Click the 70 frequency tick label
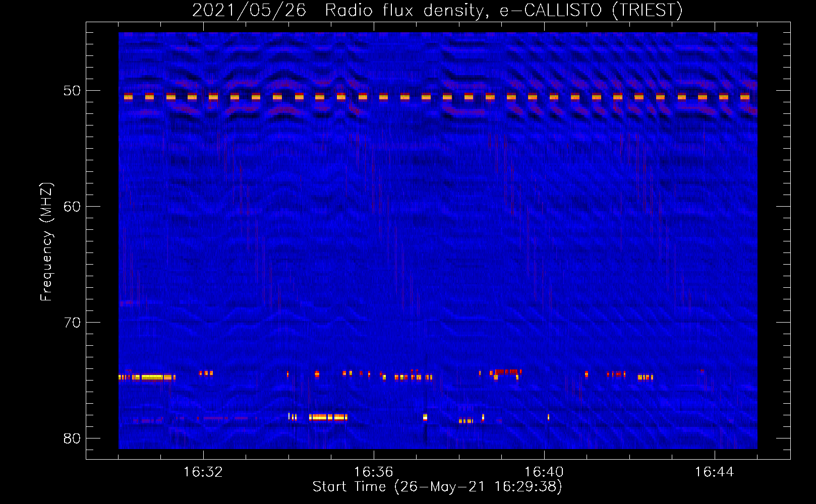The width and height of the screenshot is (816, 504). (x=72, y=323)
